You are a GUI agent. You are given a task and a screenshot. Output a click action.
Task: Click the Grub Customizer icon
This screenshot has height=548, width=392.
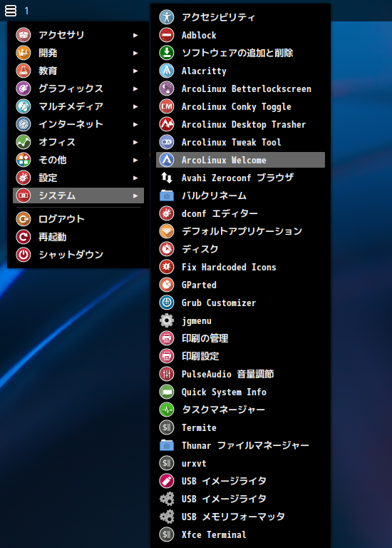click(x=167, y=303)
